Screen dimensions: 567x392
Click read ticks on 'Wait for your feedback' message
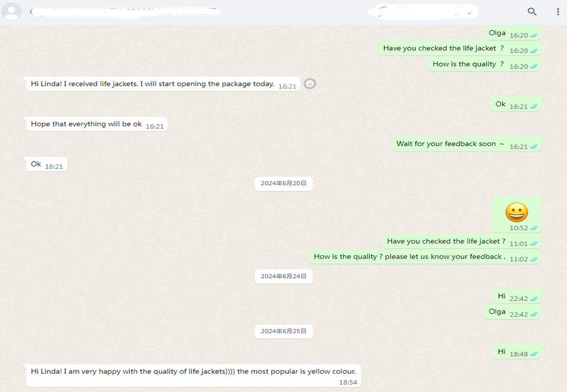534,146
